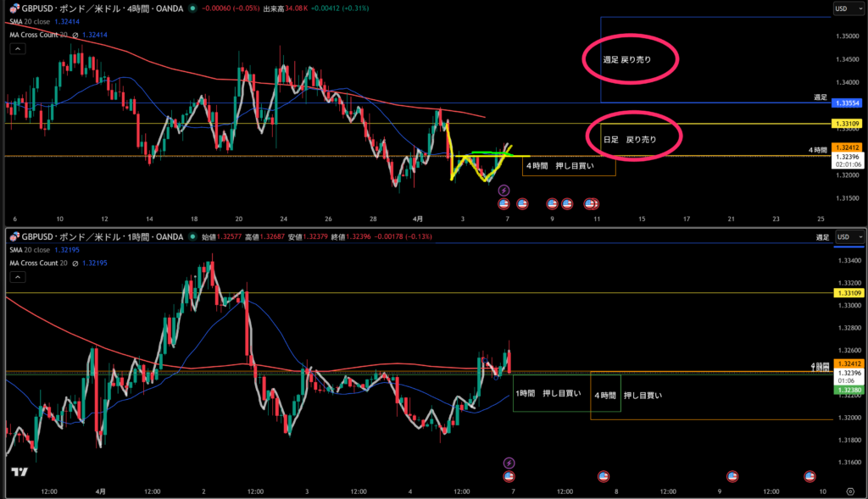Collapse indicator legend in bottom chart
The image size is (868, 499).
pyautogui.click(x=16, y=278)
